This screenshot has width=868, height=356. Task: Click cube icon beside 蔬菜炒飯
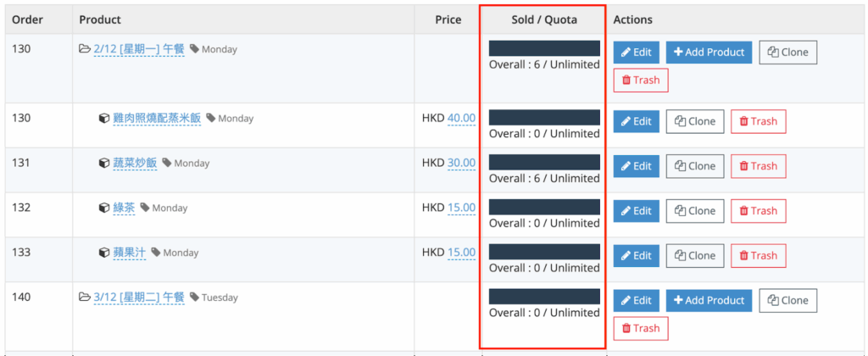tap(104, 164)
